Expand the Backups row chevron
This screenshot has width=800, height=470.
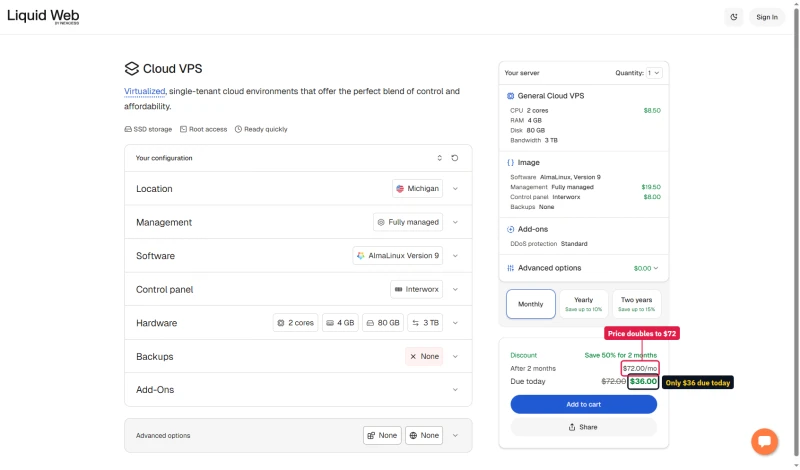click(x=455, y=356)
